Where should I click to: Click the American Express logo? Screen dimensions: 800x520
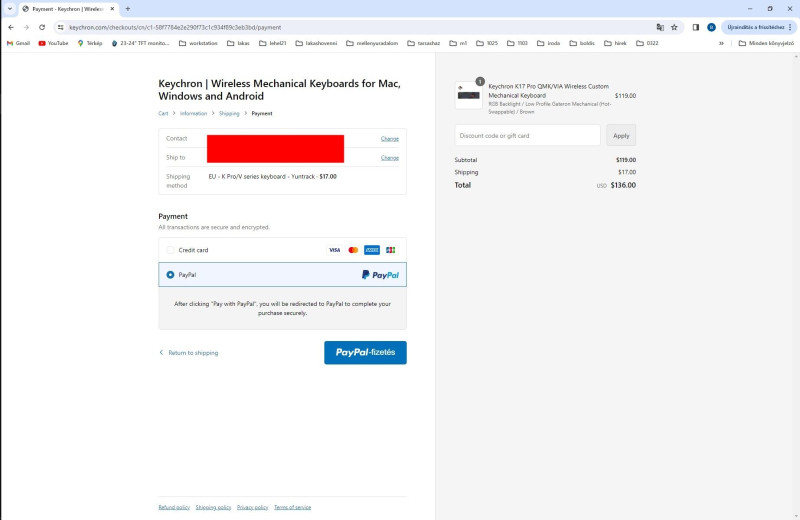[372, 250]
